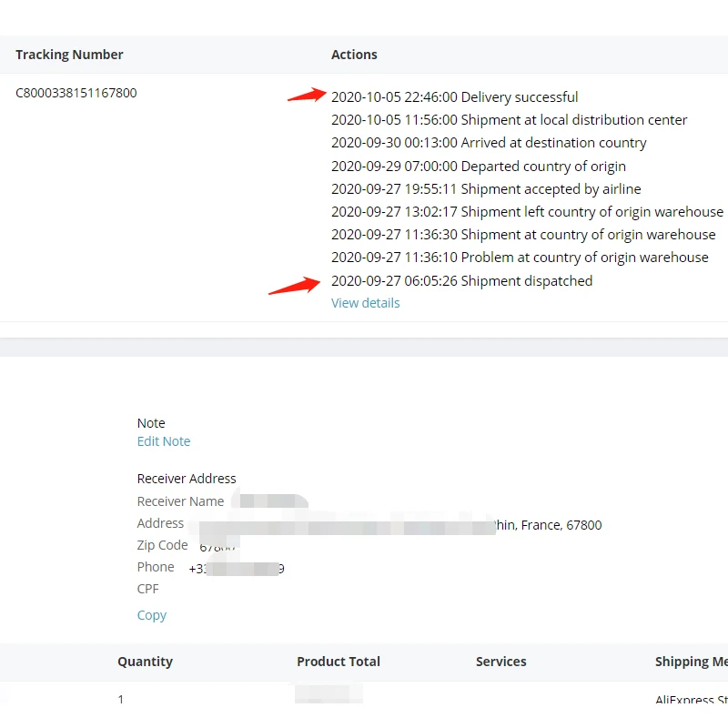The height and width of the screenshot is (728, 728).
Task: Click the Departed country of origin entry
Action: (478, 167)
